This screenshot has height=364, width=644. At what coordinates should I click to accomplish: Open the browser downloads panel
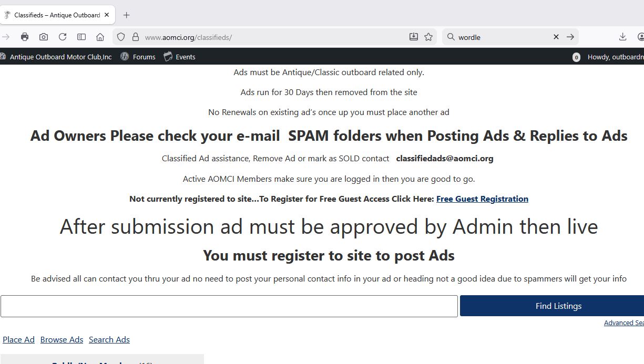(x=622, y=37)
